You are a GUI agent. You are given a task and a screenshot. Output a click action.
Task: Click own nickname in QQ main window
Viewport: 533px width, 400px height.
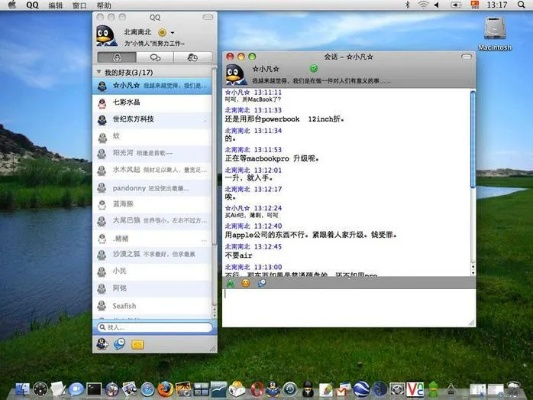coord(138,32)
